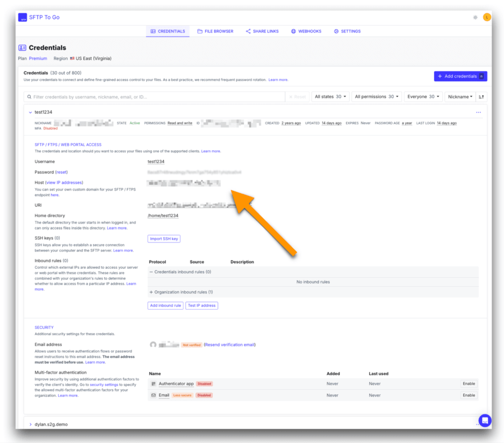
Task: Expand Organization inbound rules section
Action: pos(151,292)
